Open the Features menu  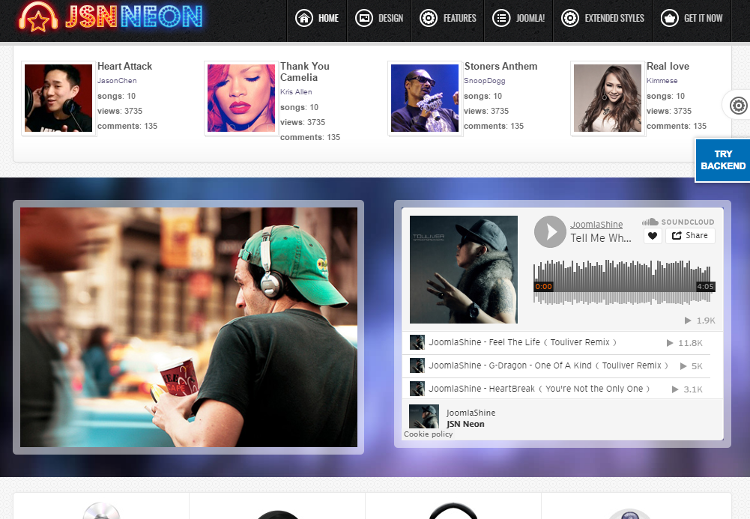(448, 18)
